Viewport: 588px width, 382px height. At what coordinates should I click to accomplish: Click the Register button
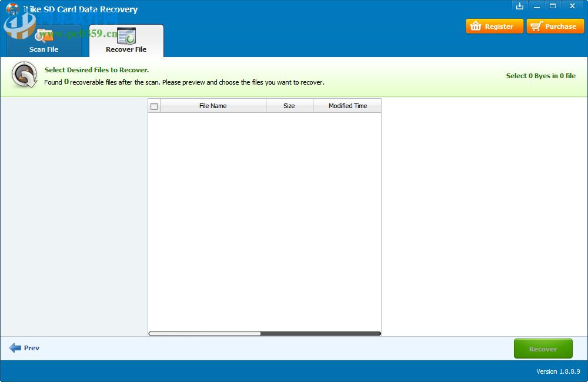tap(495, 26)
